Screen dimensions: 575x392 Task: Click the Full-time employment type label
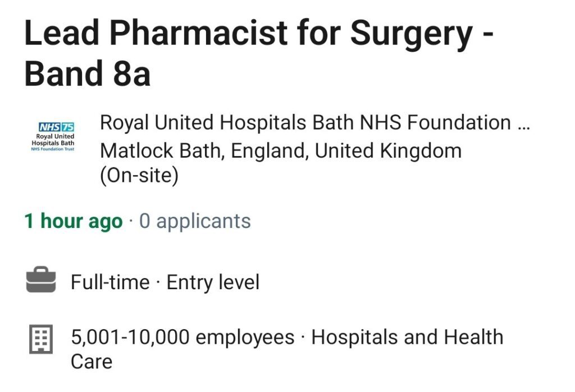coord(110,282)
